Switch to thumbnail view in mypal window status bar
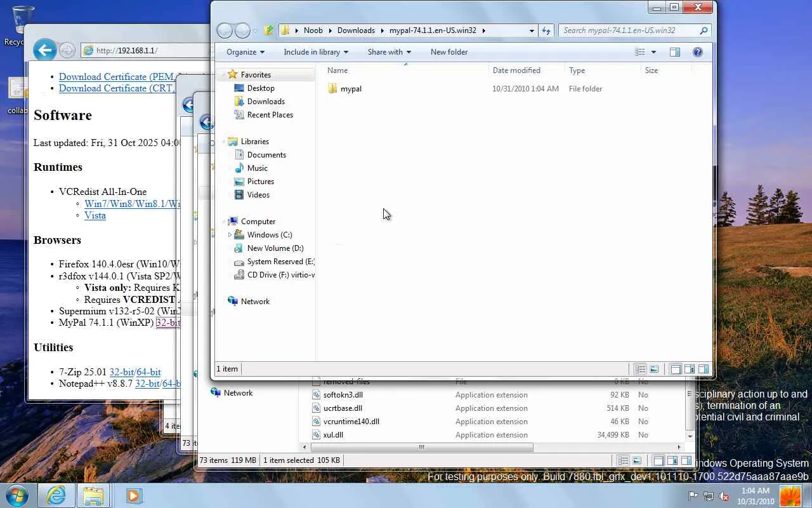 coord(654,369)
